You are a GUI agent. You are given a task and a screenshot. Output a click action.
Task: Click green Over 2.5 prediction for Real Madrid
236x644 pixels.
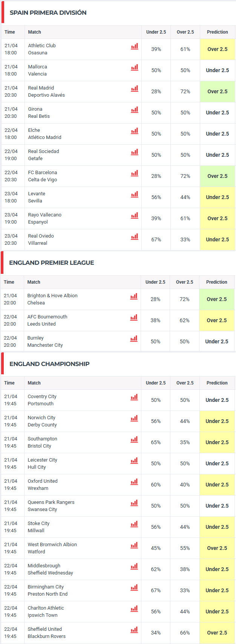tap(218, 91)
